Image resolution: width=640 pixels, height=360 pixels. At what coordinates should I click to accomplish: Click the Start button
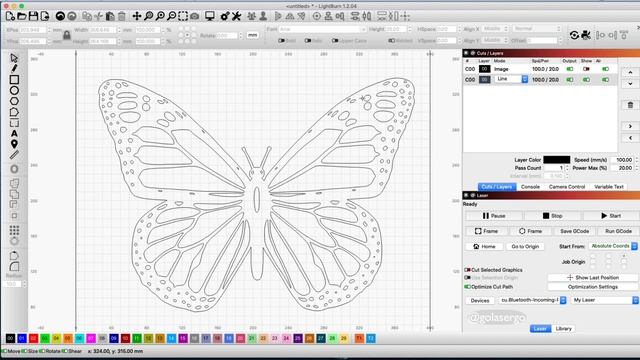pos(611,216)
